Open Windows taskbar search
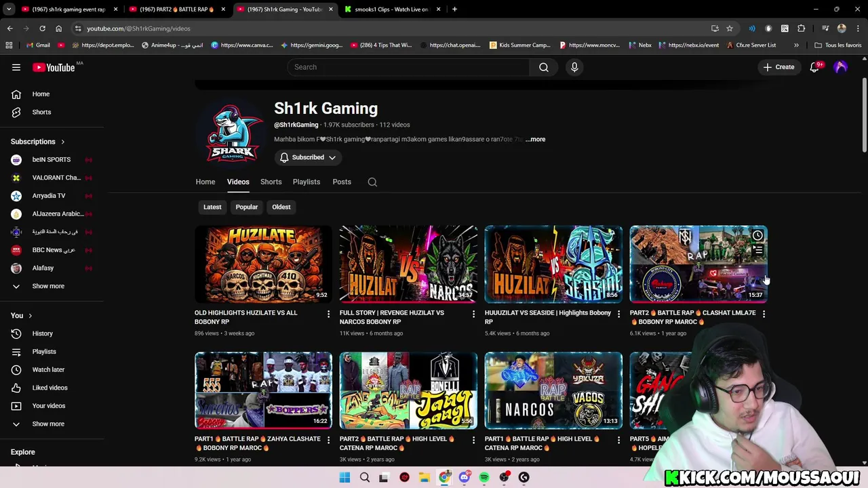 click(x=365, y=477)
